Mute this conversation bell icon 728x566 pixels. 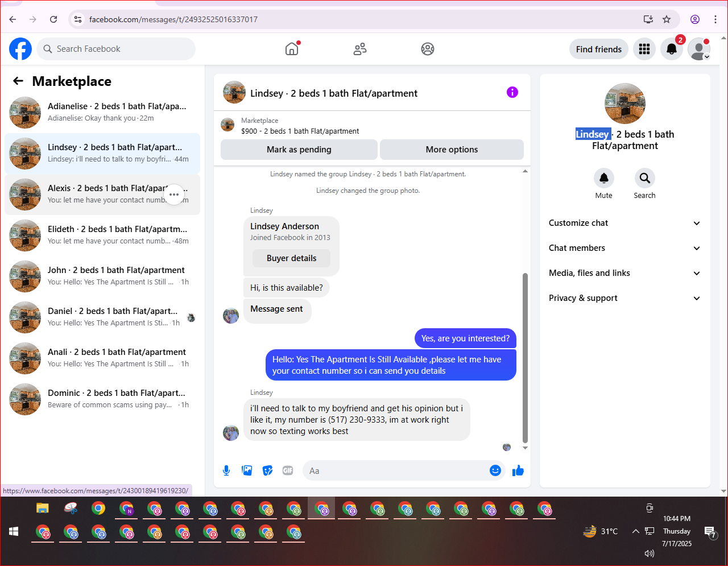(x=604, y=179)
